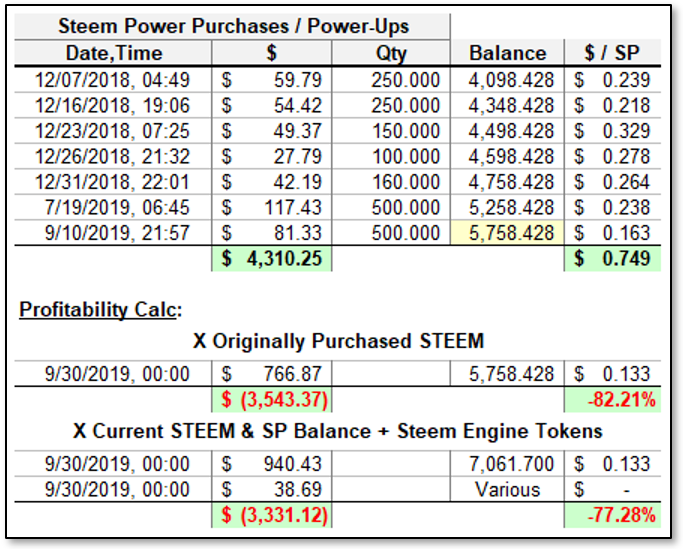Image resolution: width=683 pixels, height=549 pixels.
Task: Select the date cell 12/31/2018, 22:01
Action: [x=113, y=182]
